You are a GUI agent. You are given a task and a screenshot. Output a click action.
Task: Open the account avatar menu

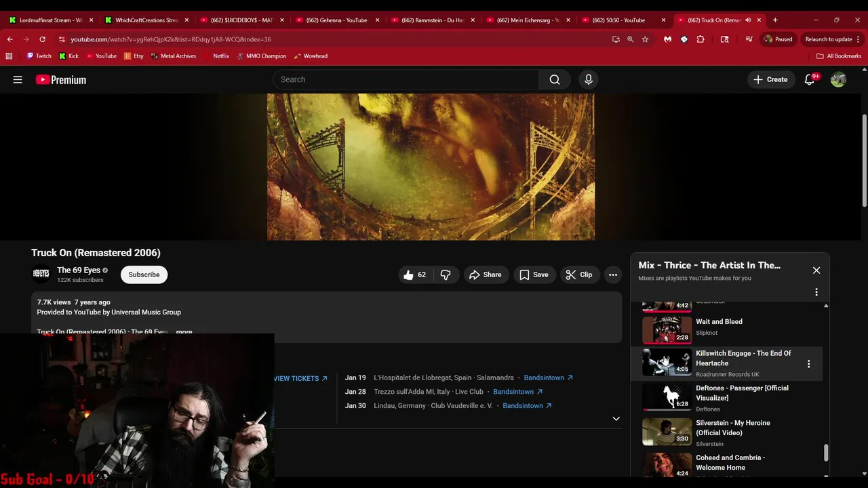click(x=838, y=79)
